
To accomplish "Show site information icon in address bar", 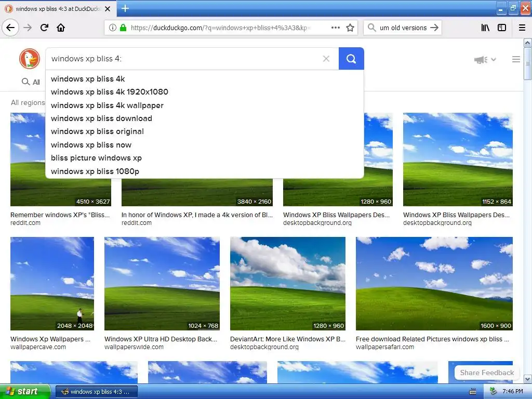I will pyautogui.click(x=112, y=28).
